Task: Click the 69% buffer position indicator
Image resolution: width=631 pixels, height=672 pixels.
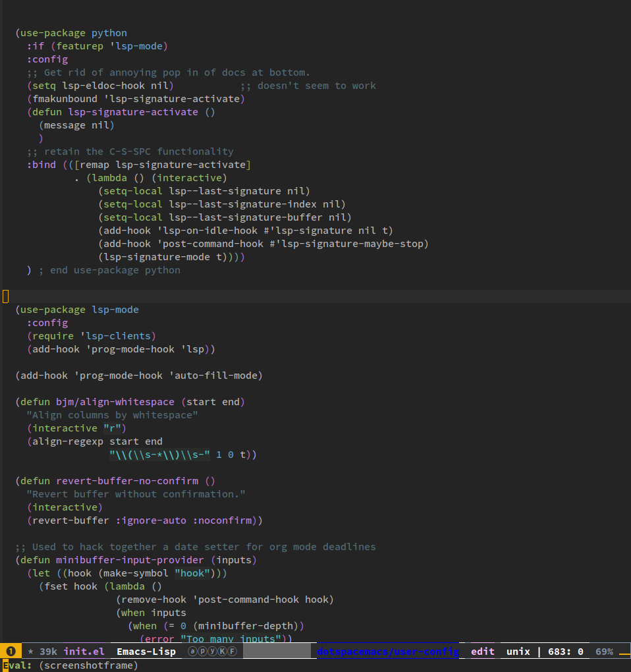Action: (604, 652)
